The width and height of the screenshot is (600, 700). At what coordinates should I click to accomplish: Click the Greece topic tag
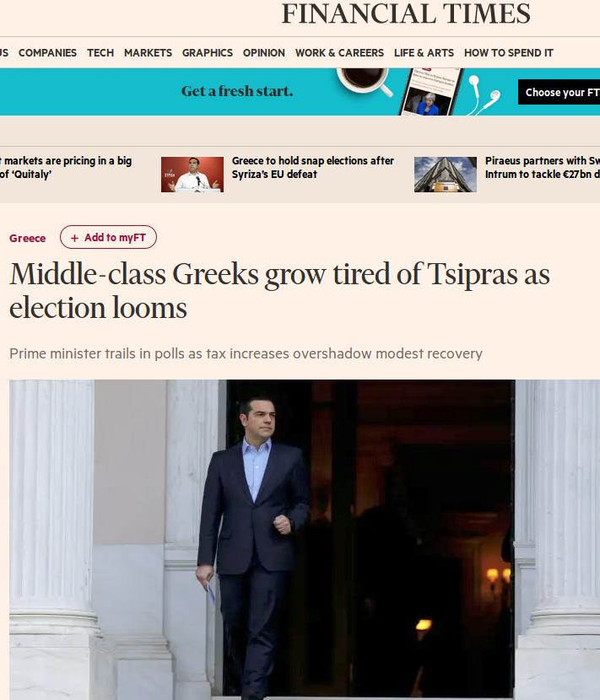[x=28, y=238]
